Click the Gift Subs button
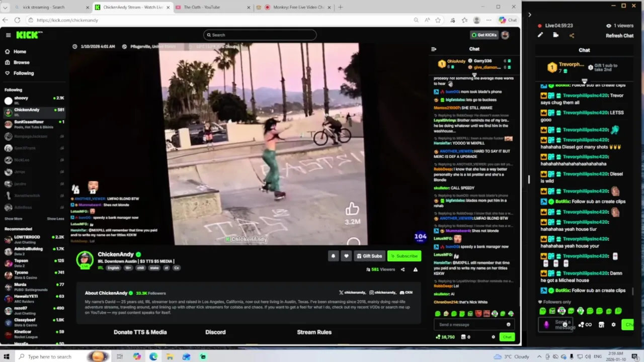This screenshot has height=362, width=644. coord(369,256)
